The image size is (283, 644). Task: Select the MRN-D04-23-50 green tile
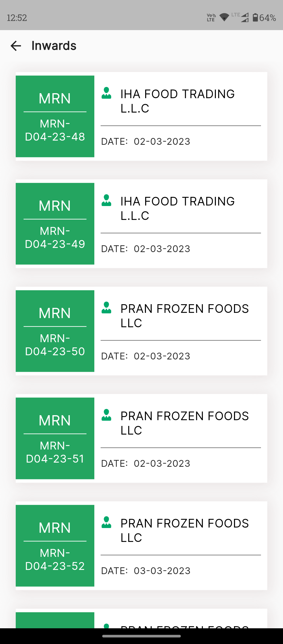[55, 331]
